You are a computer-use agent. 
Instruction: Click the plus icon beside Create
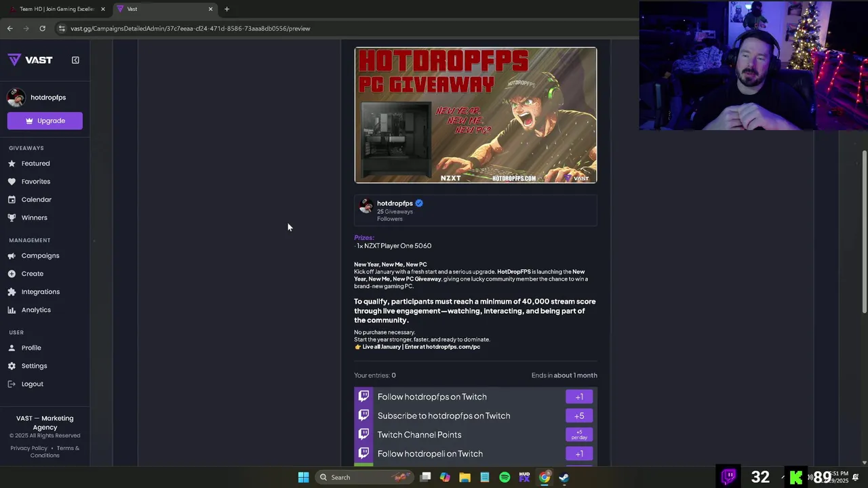click(x=12, y=274)
